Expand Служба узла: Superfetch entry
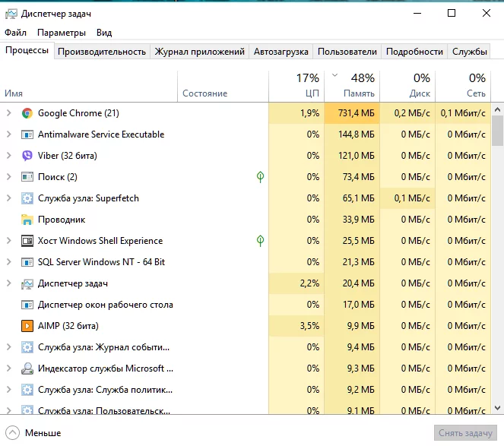This screenshot has width=504, height=446. (8, 198)
